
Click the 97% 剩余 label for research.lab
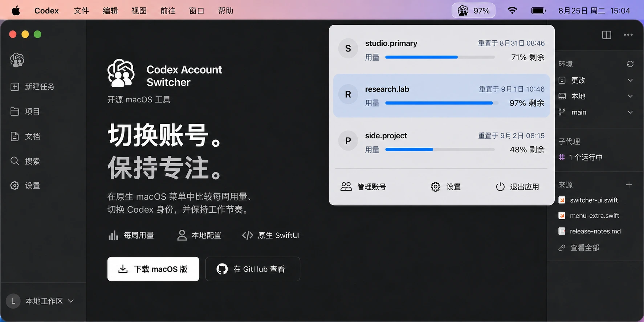(x=527, y=103)
